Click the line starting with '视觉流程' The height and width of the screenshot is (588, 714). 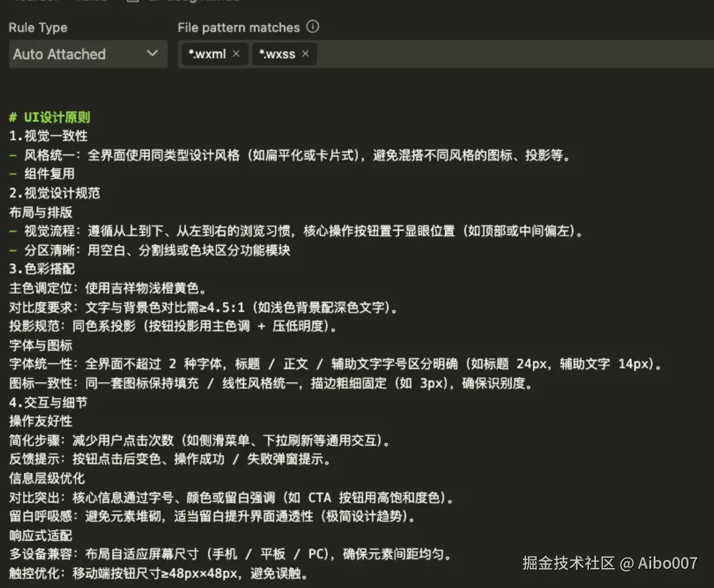[296, 231]
